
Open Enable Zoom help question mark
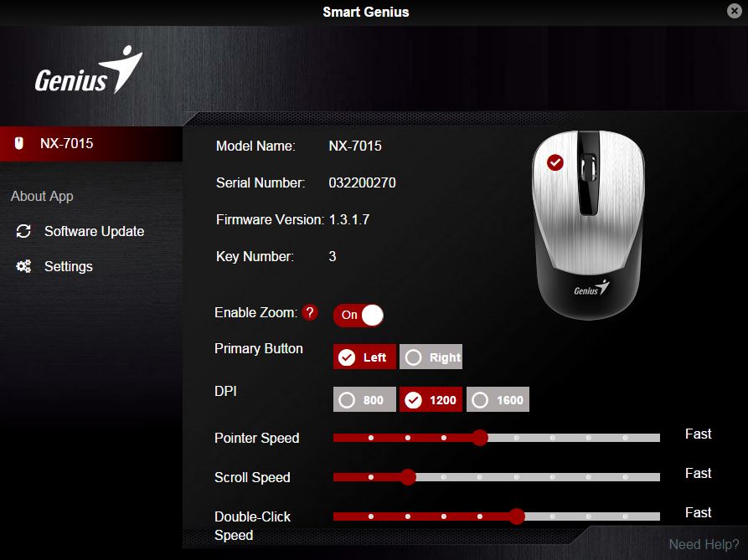point(310,313)
